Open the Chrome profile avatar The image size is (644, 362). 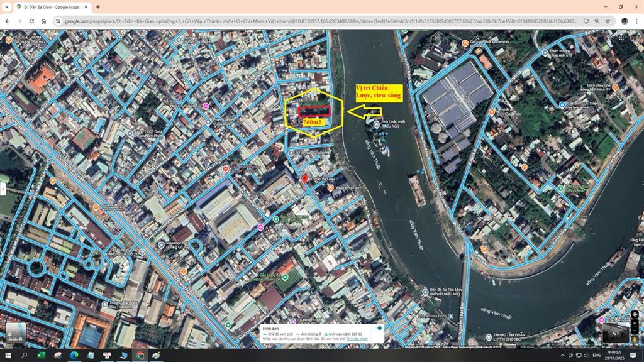coord(624,22)
